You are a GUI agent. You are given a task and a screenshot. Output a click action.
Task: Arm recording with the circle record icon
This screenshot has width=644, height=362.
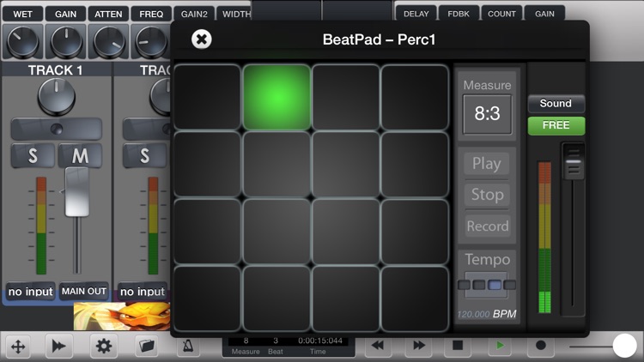pos(540,346)
